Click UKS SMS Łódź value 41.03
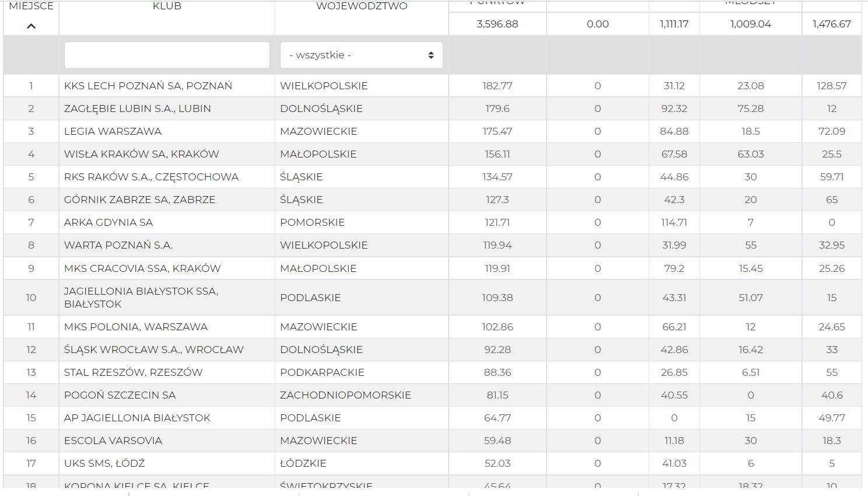 [674, 463]
